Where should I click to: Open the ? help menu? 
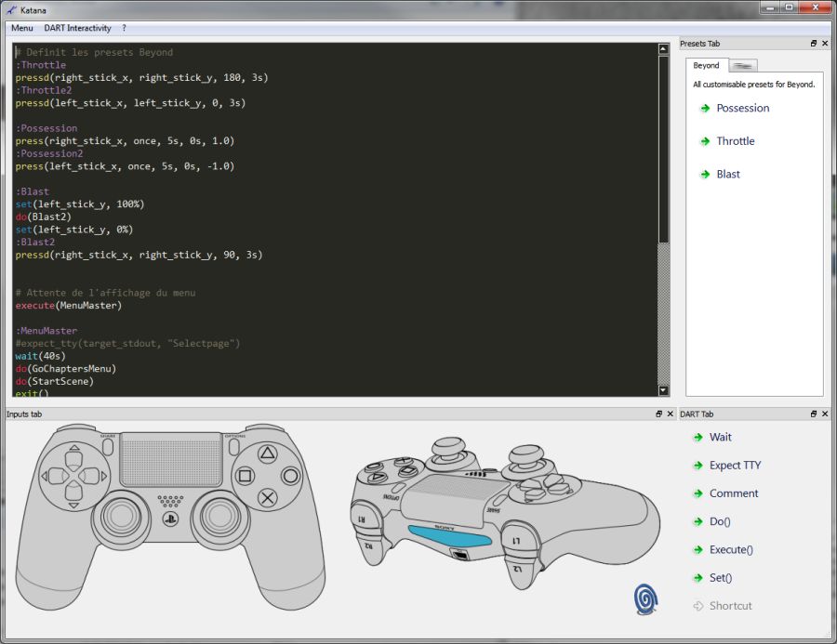[124, 29]
